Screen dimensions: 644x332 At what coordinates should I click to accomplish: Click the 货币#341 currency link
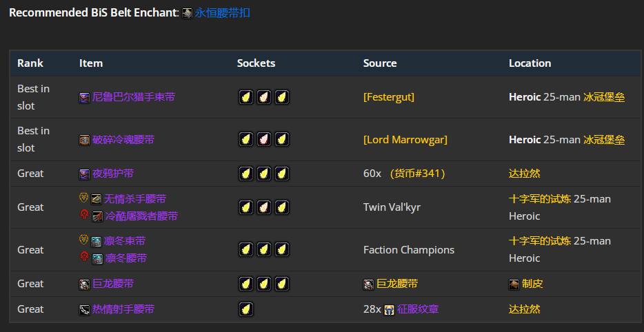[417, 174]
